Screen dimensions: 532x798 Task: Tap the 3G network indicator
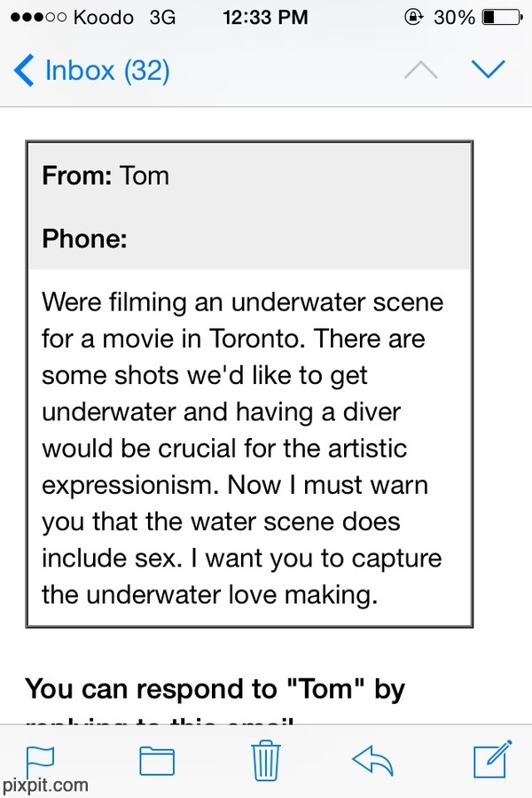[162, 17]
